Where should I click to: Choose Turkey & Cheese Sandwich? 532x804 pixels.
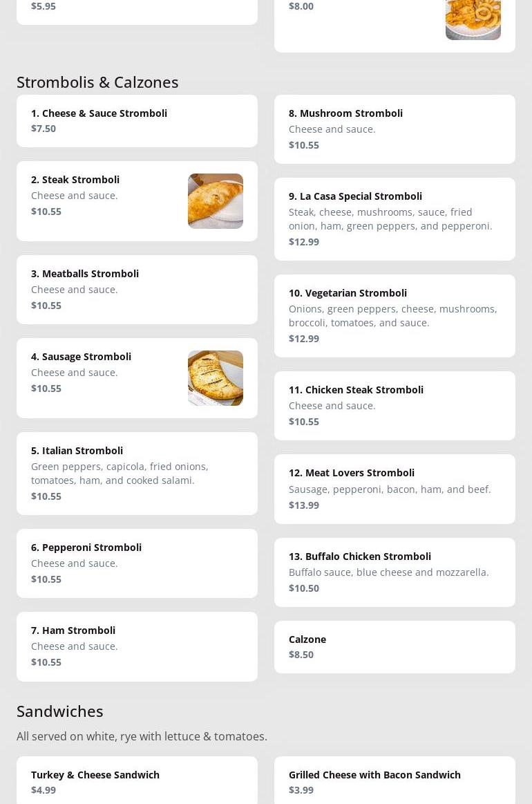tap(137, 782)
